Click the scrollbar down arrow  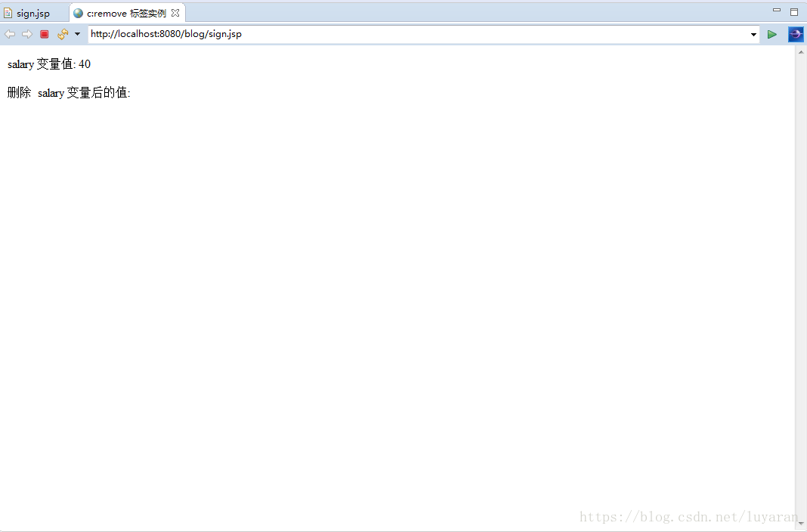click(x=801, y=524)
